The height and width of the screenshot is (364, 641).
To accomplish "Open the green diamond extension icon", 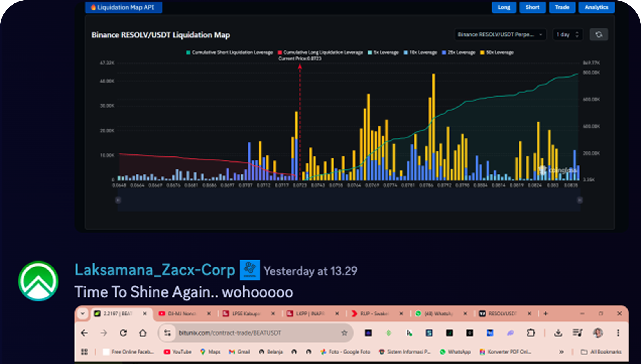I will tap(389, 333).
